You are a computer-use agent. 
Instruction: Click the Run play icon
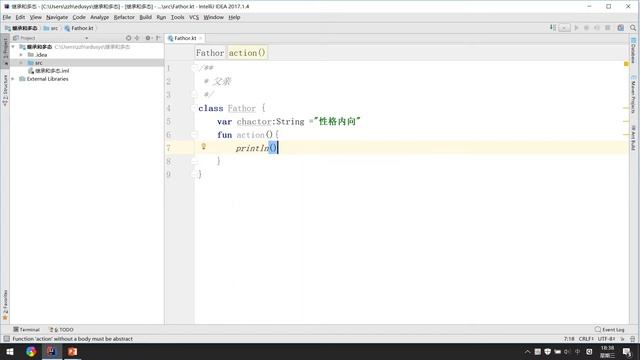point(576,28)
